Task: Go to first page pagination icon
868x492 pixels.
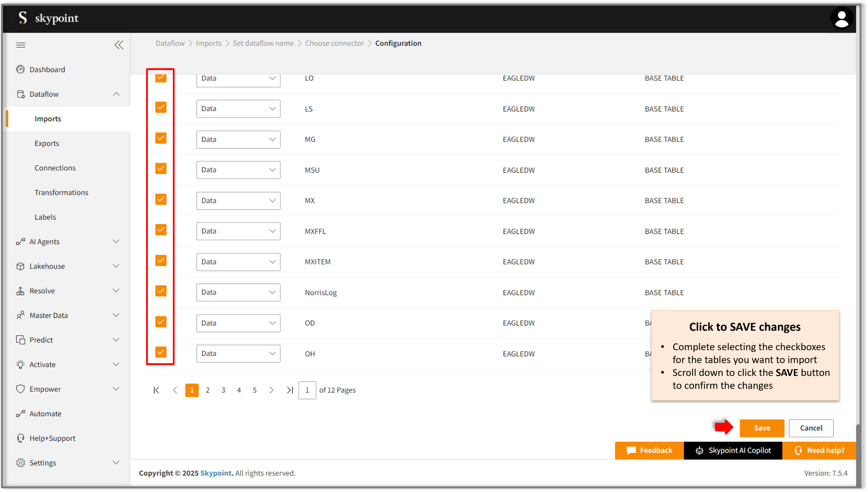Action: 156,390
